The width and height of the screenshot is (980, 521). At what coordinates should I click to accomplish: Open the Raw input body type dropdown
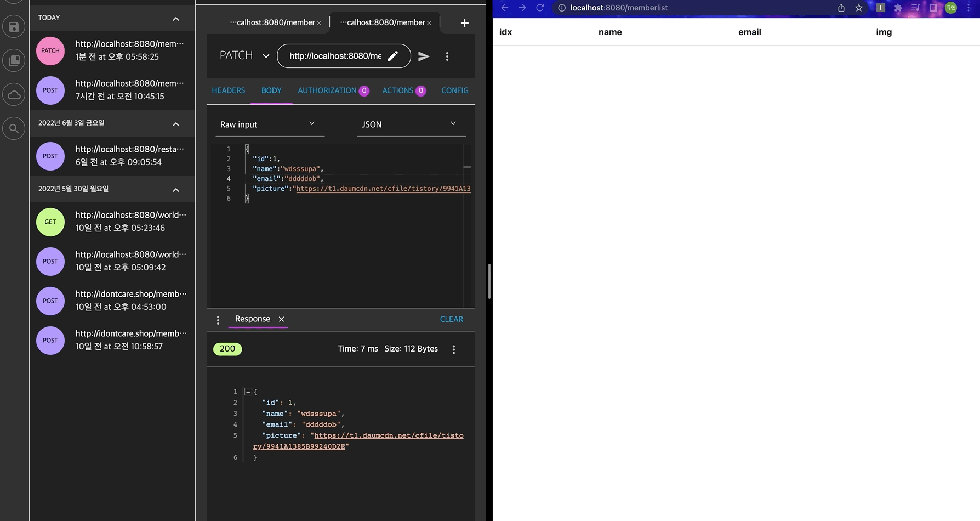click(x=270, y=124)
